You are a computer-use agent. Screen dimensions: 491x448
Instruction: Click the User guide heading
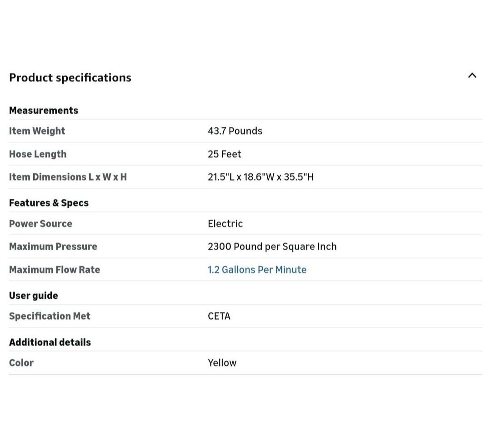(x=34, y=296)
